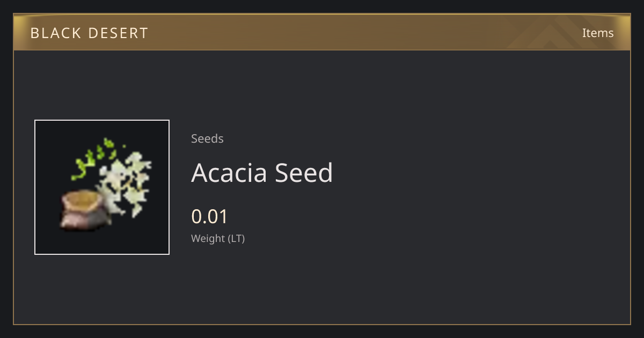The image size is (644, 338).
Task: Click the word Seed in the item title
Action: [304, 173]
